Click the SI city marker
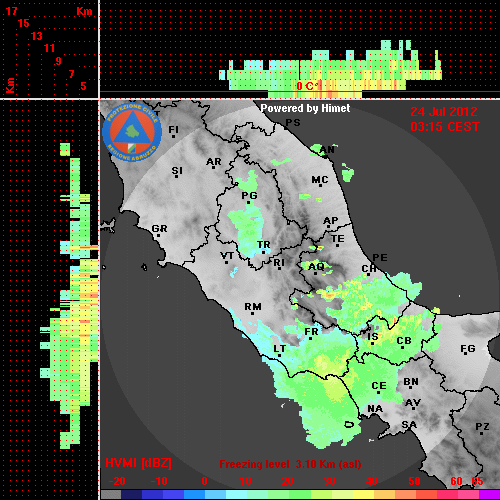 point(176,176)
